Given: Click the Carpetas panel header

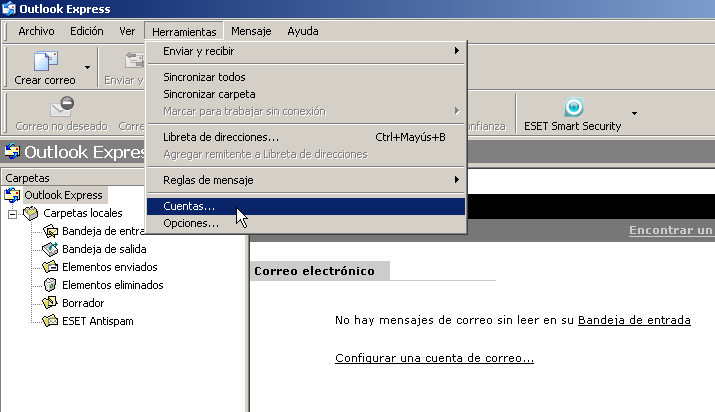Looking at the screenshot, I should (x=73, y=178).
